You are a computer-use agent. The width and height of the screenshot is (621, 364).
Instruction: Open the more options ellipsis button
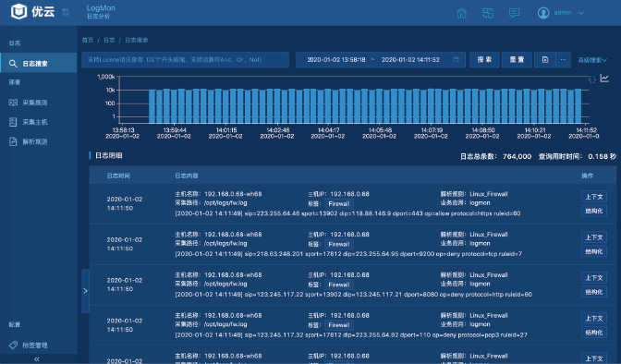point(563,60)
